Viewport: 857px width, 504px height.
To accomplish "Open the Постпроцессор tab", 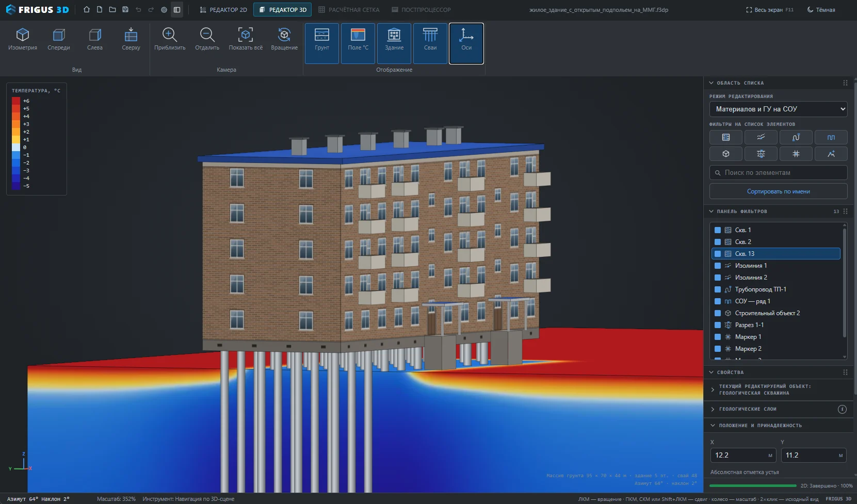I will coord(421,10).
